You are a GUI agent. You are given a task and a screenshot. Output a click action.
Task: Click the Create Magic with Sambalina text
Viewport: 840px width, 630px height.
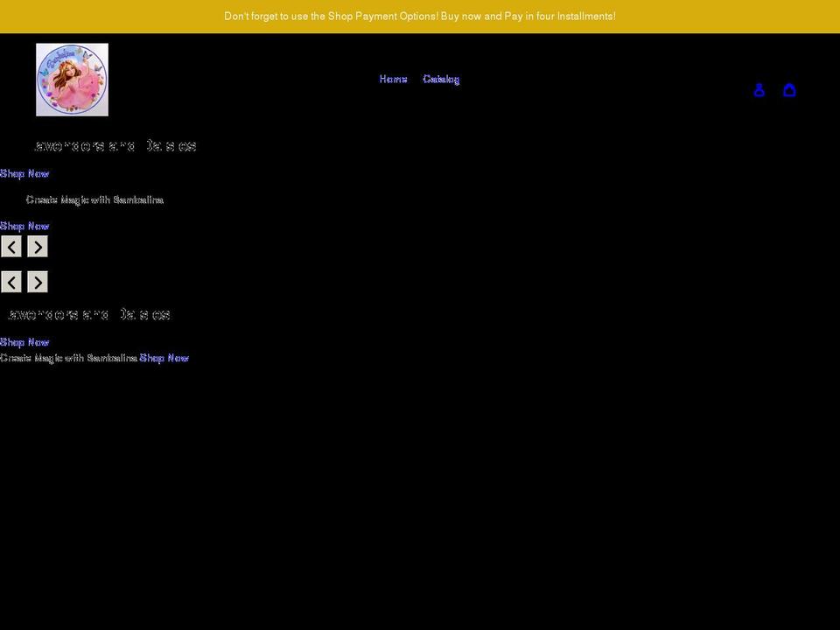pos(94,199)
